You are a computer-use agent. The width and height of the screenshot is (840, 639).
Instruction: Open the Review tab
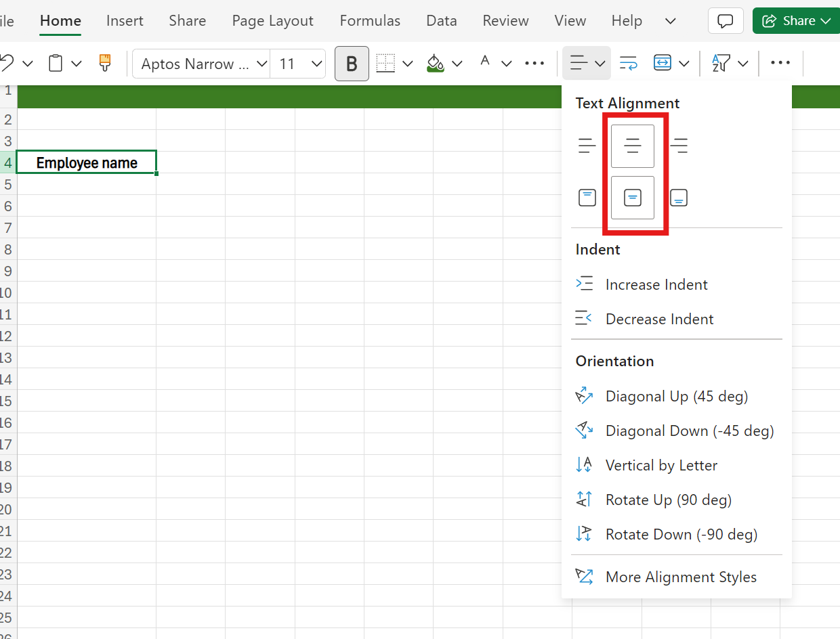tap(505, 21)
